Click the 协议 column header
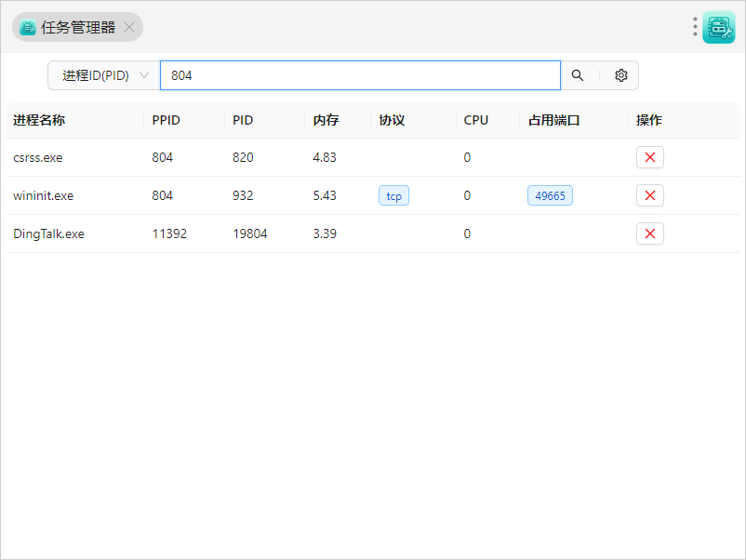The width and height of the screenshot is (746, 560). point(392,120)
